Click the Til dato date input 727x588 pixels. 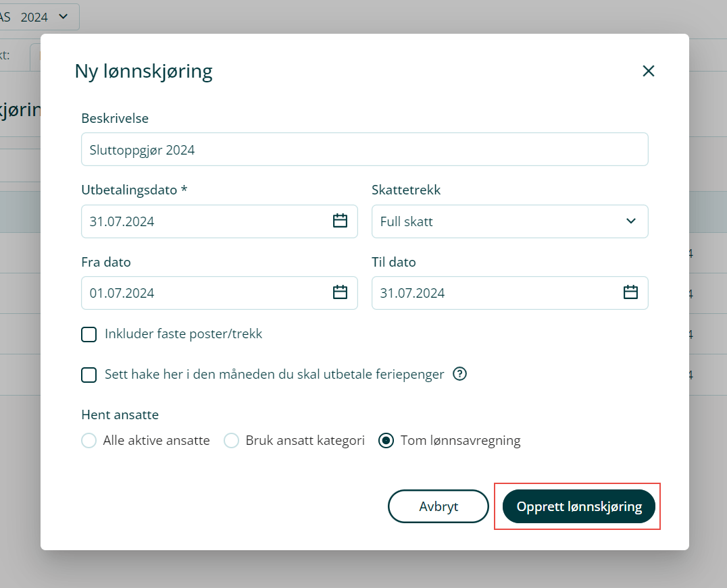tap(493, 293)
